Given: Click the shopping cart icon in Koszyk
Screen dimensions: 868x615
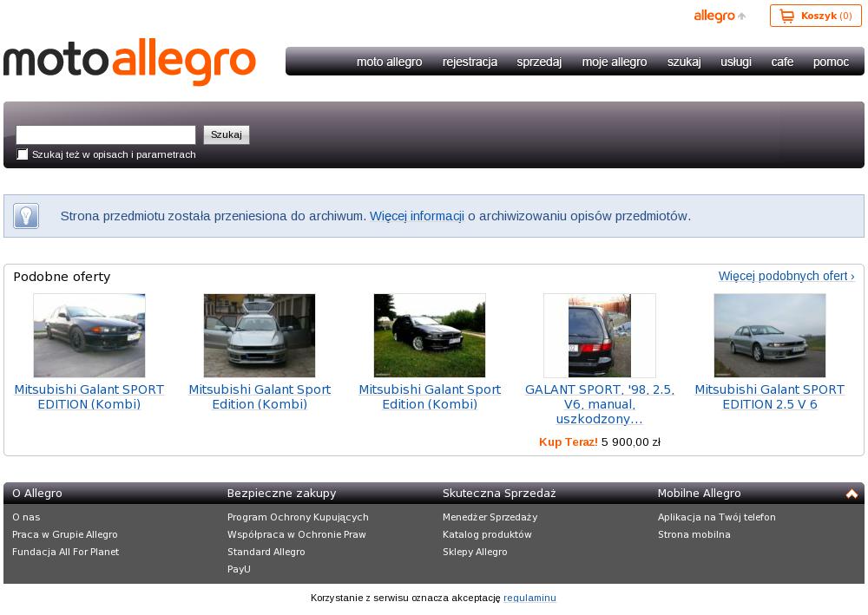Looking at the screenshot, I should pos(786,16).
